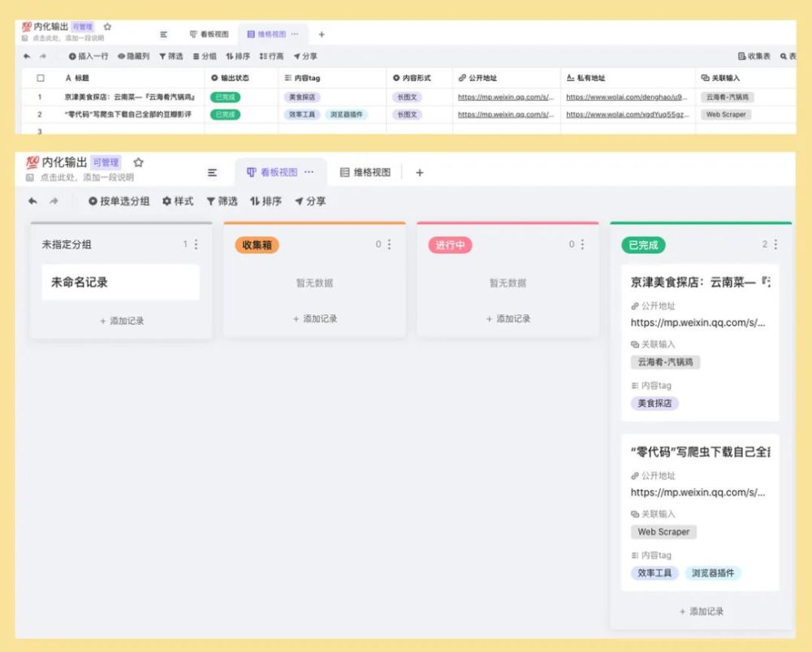Click the red 进行中 column label
812x652 pixels.
(x=450, y=245)
